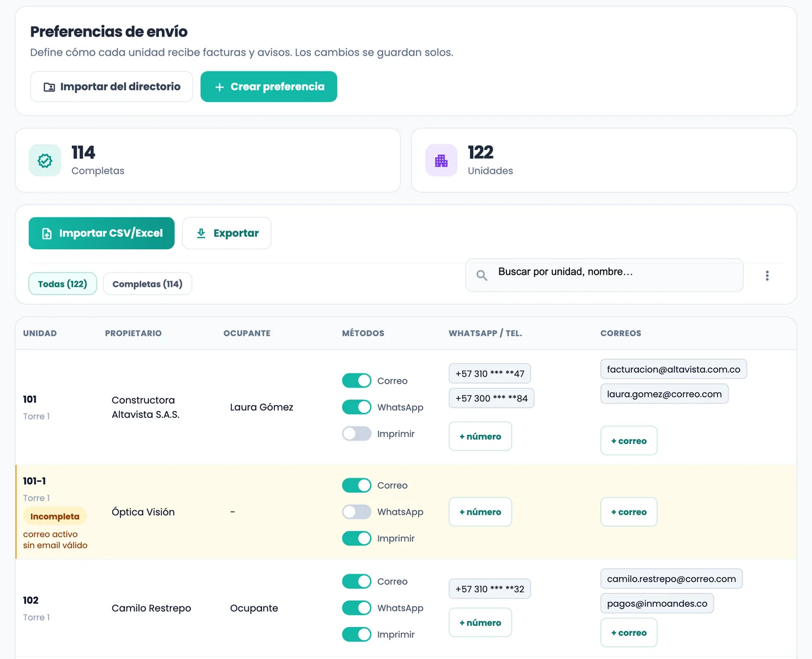812x659 pixels.
Task: Add a number for Óptica Visión
Action: (x=480, y=512)
